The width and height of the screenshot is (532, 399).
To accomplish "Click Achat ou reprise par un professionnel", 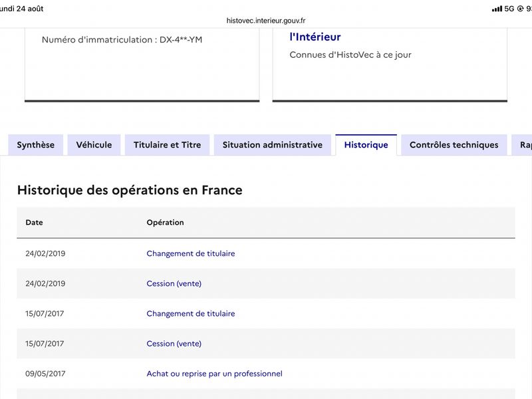I will pyautogui.click(x=214, y=374).
